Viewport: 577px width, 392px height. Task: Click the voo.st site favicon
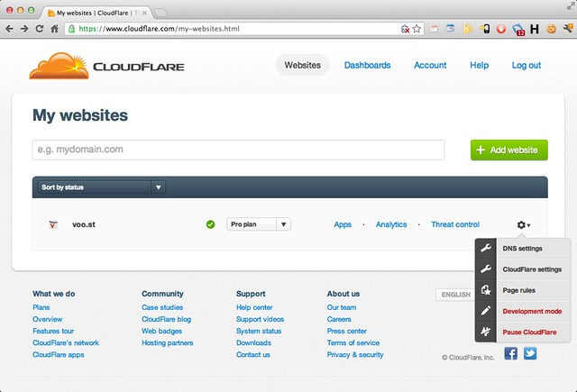click(x=53, y=224)
